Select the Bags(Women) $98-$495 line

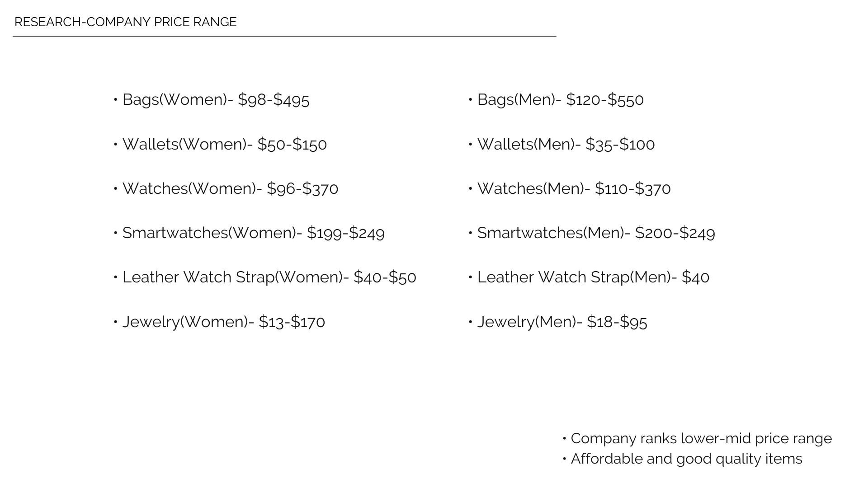pos(211,99)
